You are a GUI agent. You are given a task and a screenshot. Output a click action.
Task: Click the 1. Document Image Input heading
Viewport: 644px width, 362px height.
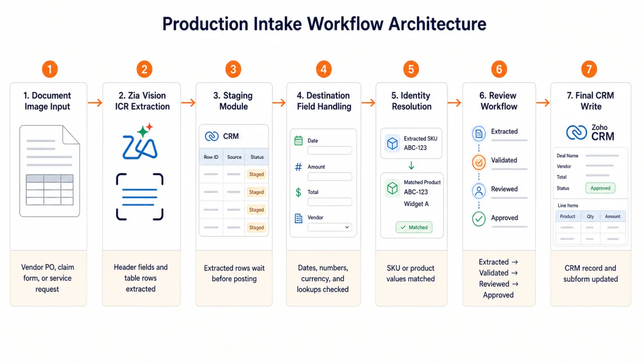47,101
